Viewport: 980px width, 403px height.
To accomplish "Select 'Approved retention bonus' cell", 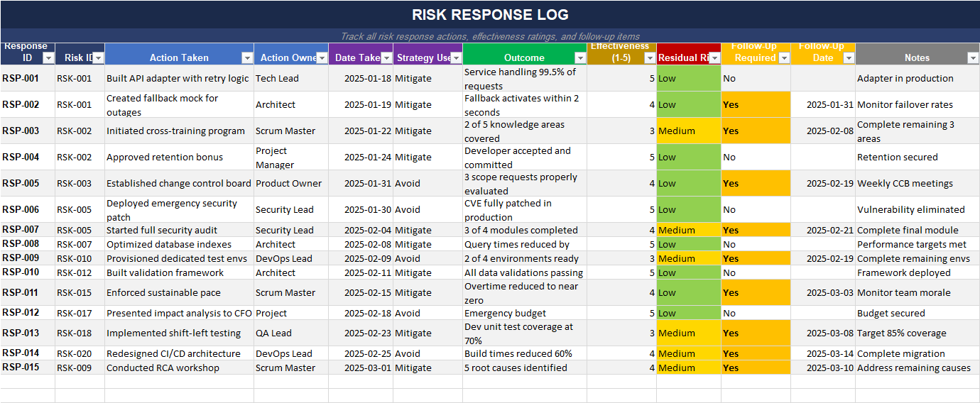I will (x=180, y=157).
